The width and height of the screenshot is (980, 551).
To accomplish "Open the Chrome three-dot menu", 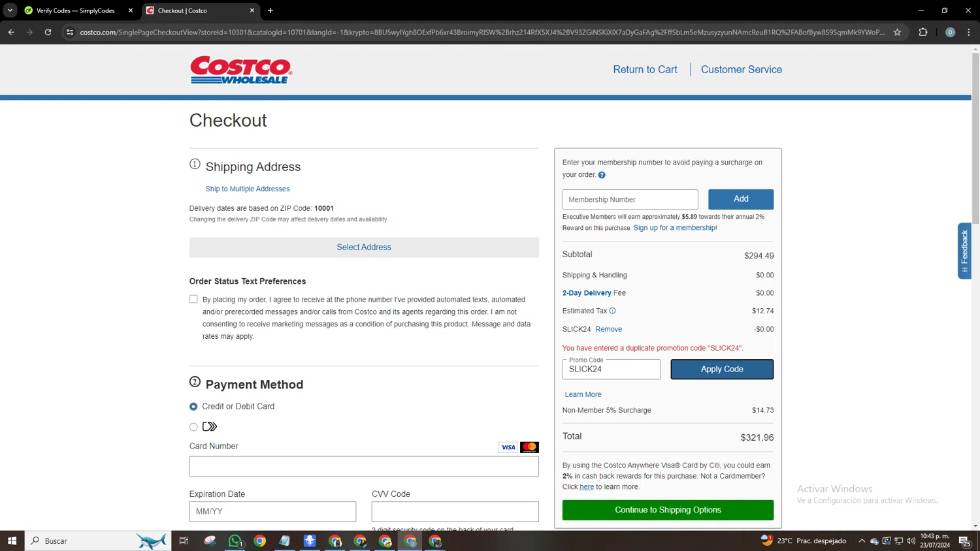I will click(x=969, y=32).
